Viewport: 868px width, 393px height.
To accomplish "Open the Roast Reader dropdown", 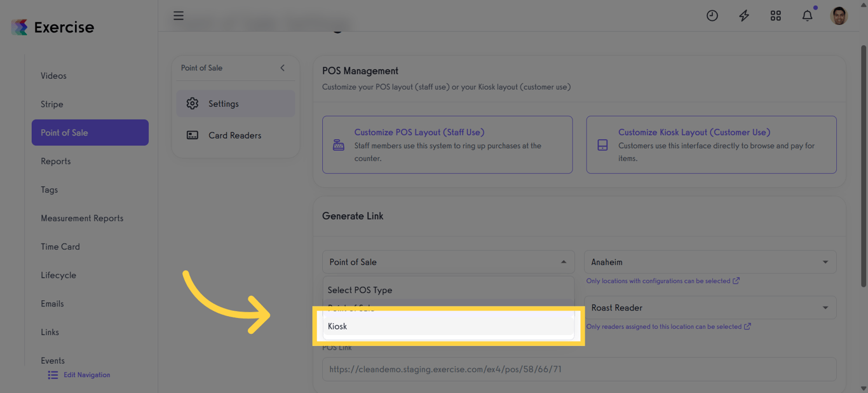I will point(710,307).
